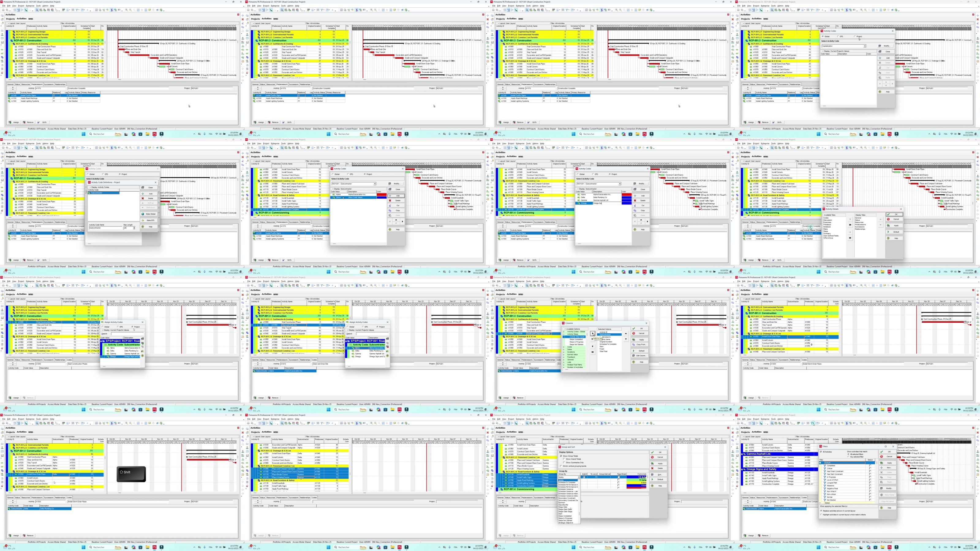Click Sort... button in Group and Sort dialog
This screenshot has height=551, width=980.
pos(658,475)
